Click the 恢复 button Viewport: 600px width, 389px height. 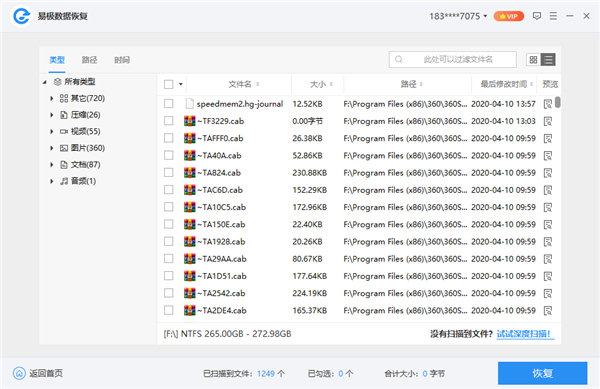[542, 373]
